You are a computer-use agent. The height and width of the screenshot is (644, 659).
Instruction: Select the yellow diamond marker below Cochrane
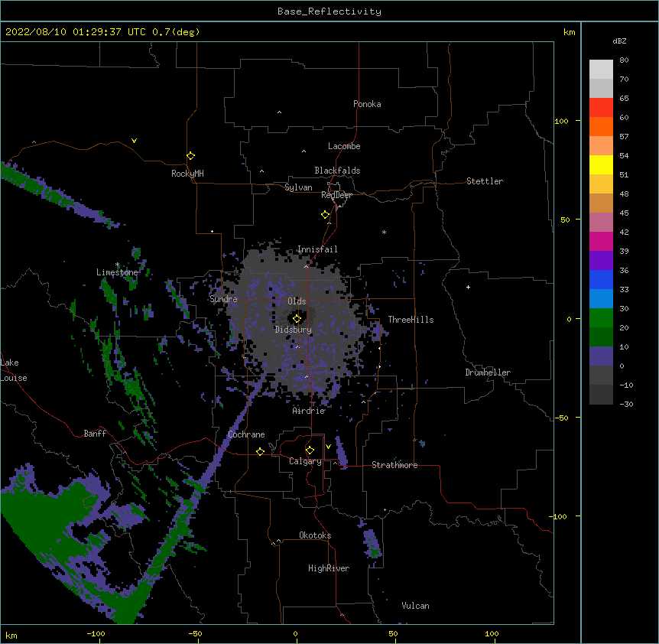click(x=260, y=451)
